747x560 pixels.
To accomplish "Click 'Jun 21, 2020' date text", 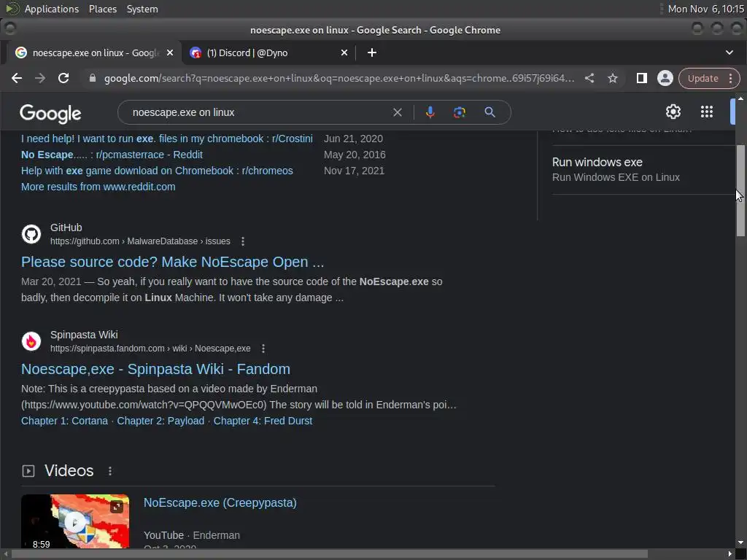I will (x=353, y=139).
